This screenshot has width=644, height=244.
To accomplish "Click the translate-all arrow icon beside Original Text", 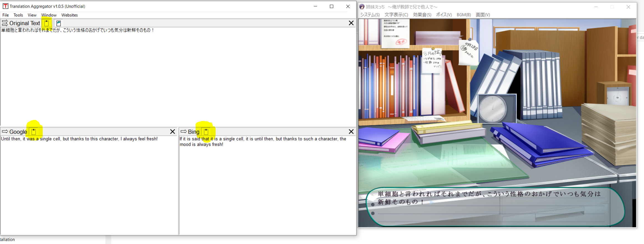I will (5, 23).
